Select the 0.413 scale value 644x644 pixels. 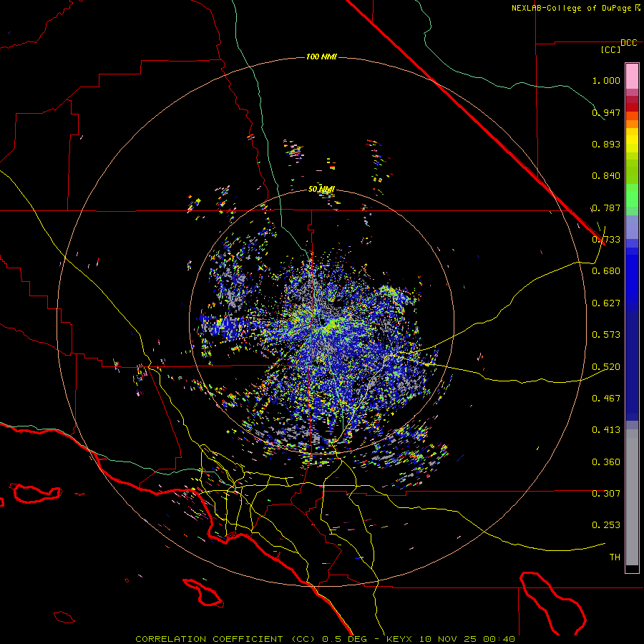pos(606,430)
